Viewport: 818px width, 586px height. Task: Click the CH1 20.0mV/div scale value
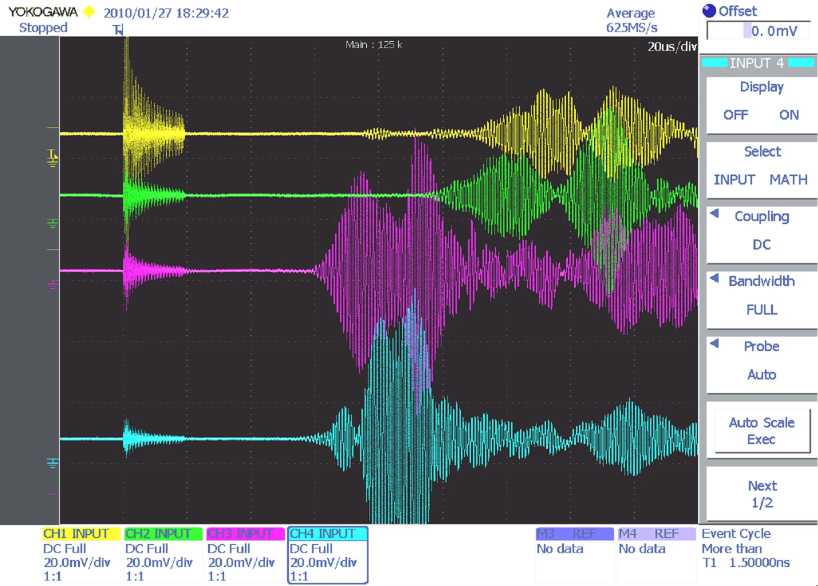point(77,563)
